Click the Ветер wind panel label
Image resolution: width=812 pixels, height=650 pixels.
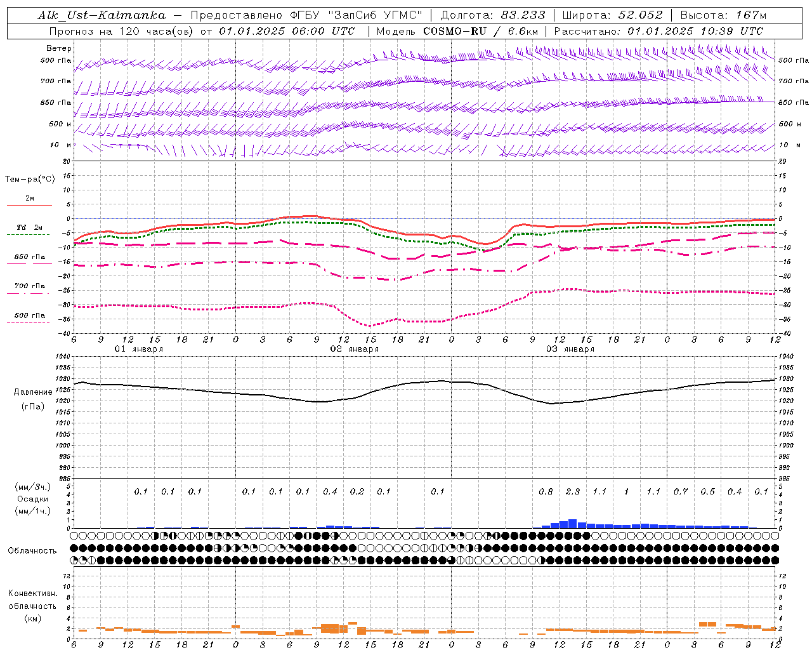click(59, 48)
